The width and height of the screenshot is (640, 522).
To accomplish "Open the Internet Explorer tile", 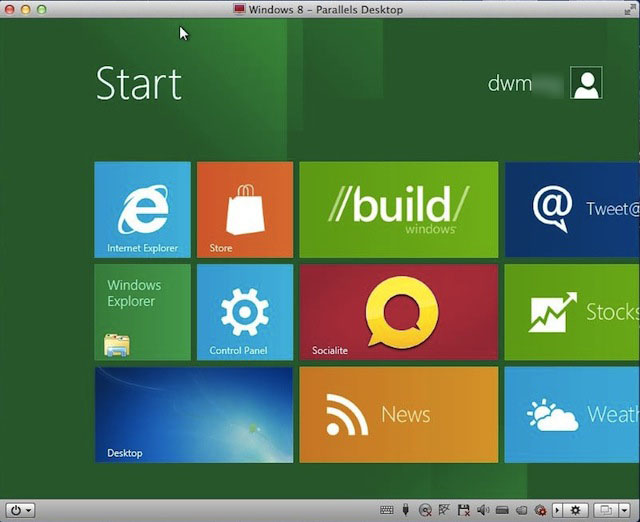I will [x=142, y=210].
